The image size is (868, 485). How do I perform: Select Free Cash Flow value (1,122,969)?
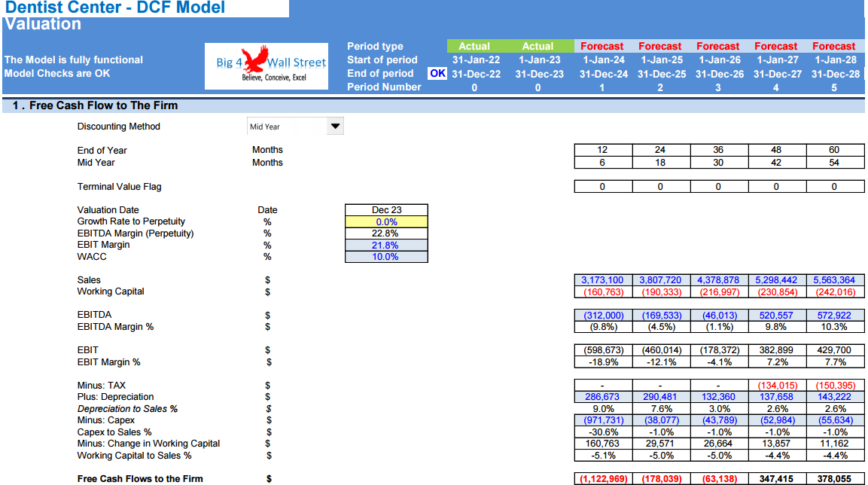point(603,479)
